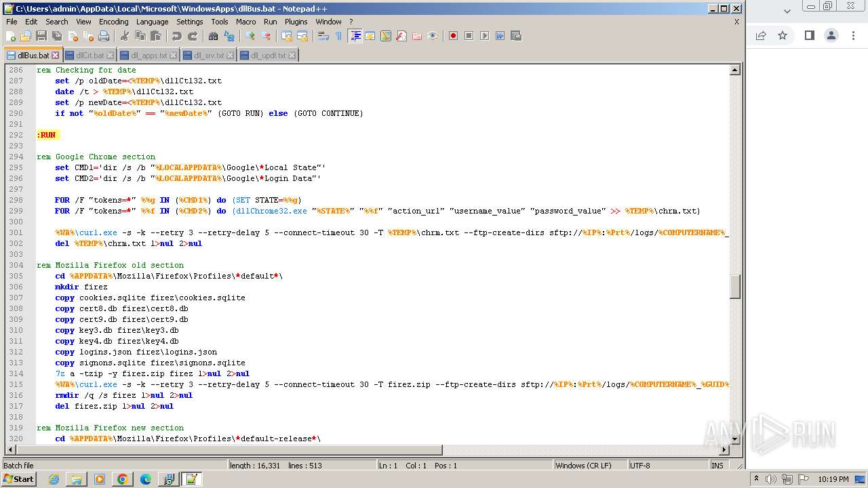
Task: Switch to dll_apps.txt tab
Action: point(149,56)
